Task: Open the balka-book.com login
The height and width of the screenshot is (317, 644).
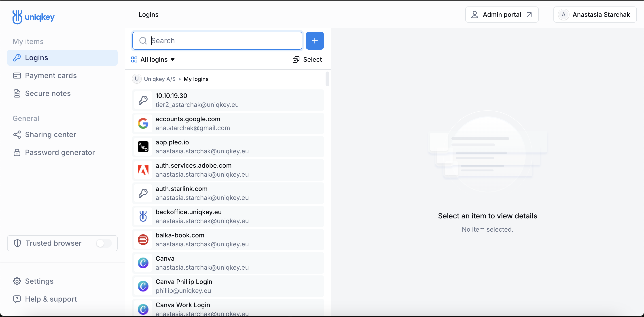Action: (228, 240)
